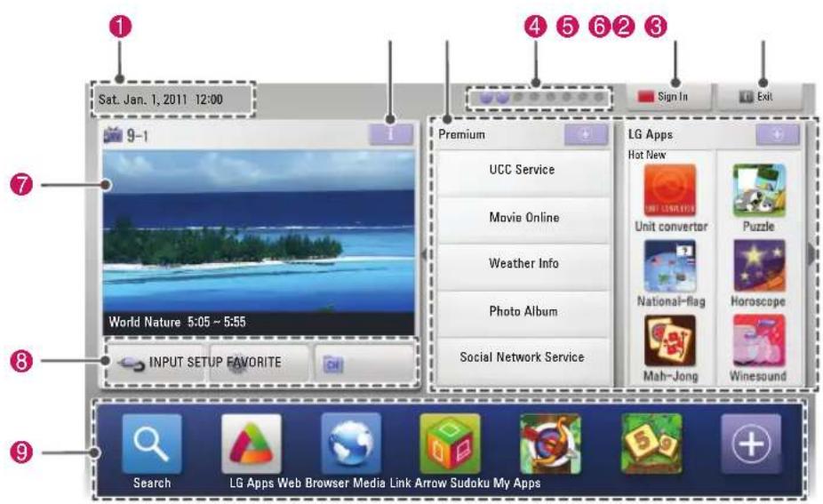
Task: Expand the Premium list with its plus button
Action: pyautogui.click(x=586, y=135)
